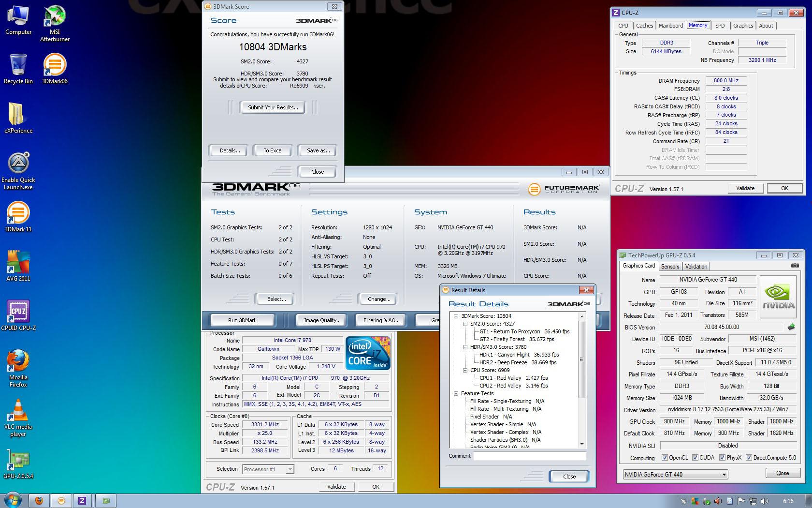Switch to CPU-Z in the taskbar
This screenshot has width=812, height=508.
pos(82,501)
